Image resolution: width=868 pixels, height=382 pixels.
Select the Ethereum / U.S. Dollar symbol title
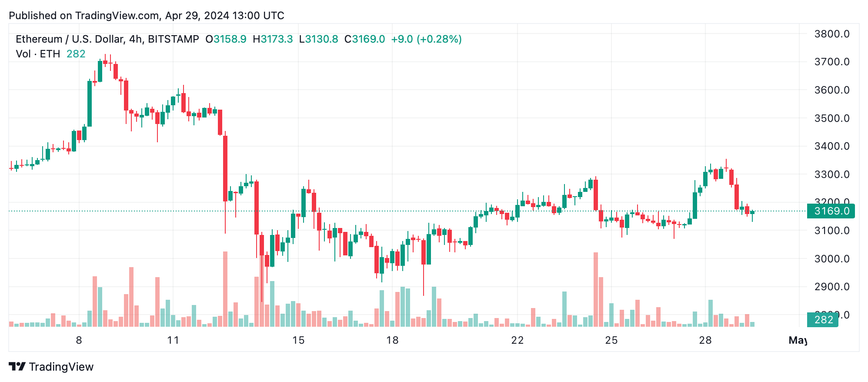[x=107, y=39]
